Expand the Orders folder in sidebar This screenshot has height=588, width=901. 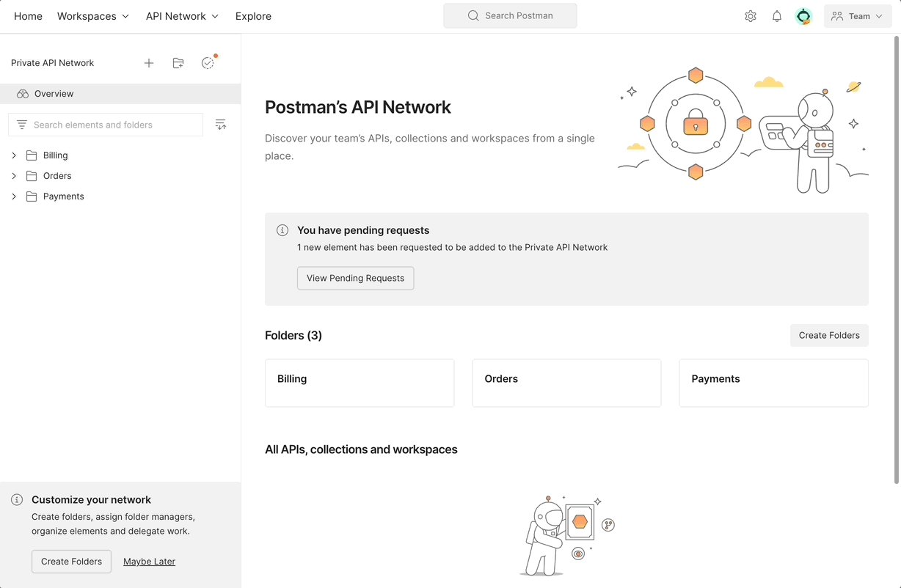(13, 175)
